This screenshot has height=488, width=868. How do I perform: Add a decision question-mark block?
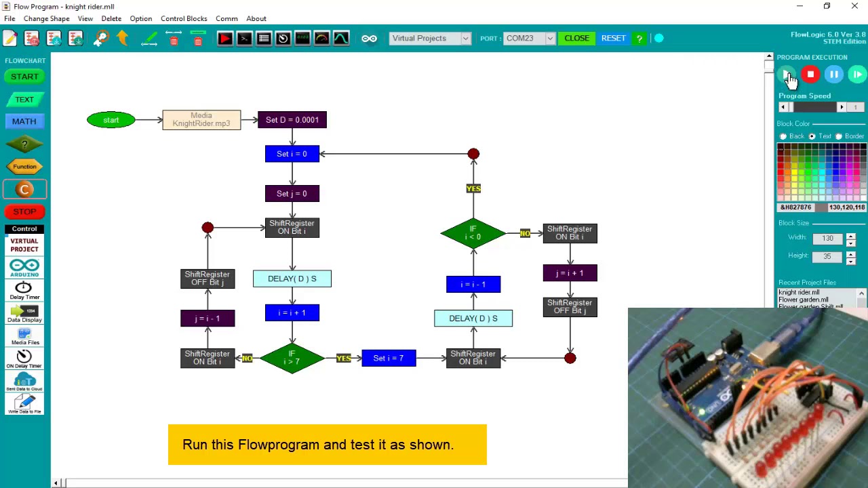pyautogui.click(x=24, y=144)
